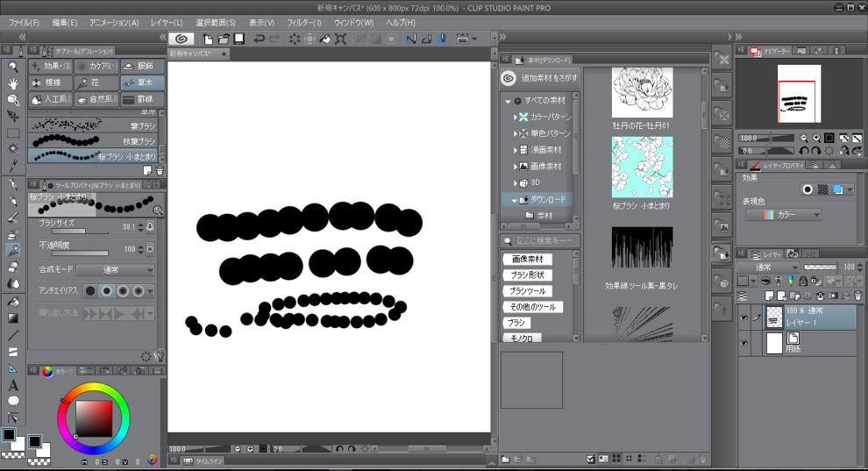Select the 桜ブラシ 小まとまり material thumbnail
This screenshot has height=471, width=868.
click(642, 167)
